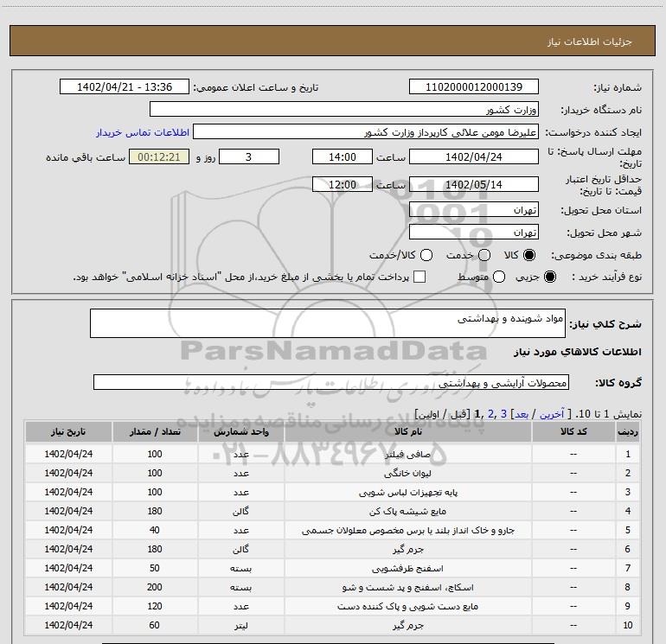This screenshot has height=644, width=666.
Task: Click the ایجاد کننده درخواست field
Action: pos(366,132)
